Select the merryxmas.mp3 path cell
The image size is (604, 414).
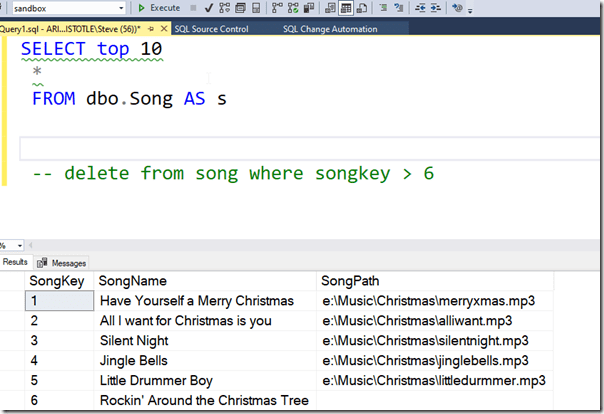pos(435,301)
